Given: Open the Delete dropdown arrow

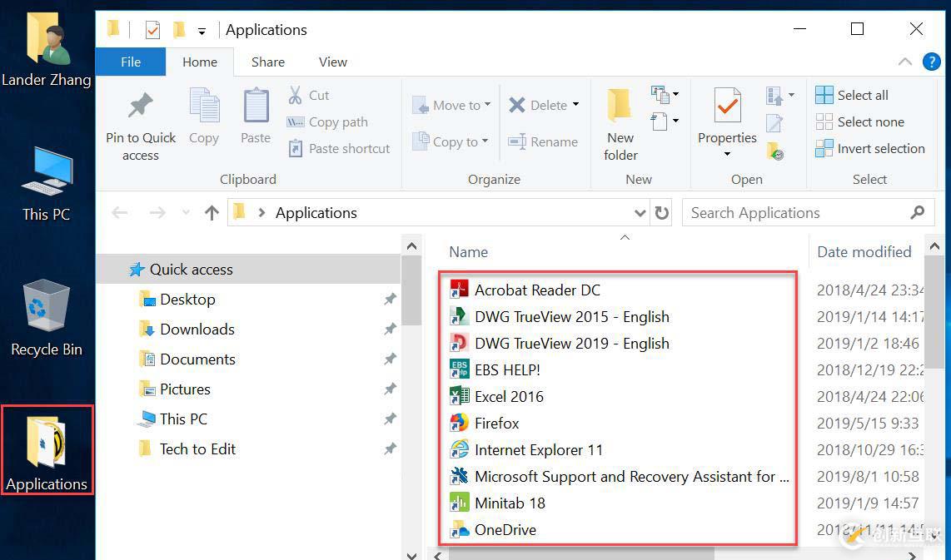Looking at the screenshot, I should coord(575,105).
